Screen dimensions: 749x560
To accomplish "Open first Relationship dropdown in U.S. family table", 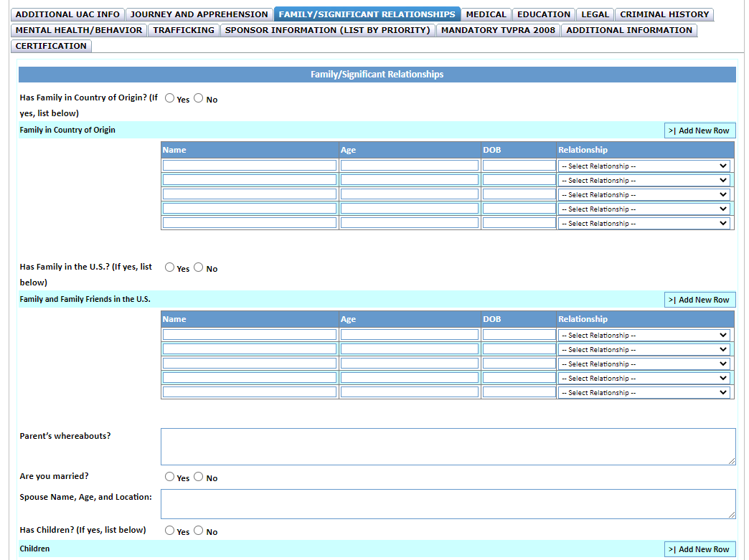I will click(x=644, y=336).
